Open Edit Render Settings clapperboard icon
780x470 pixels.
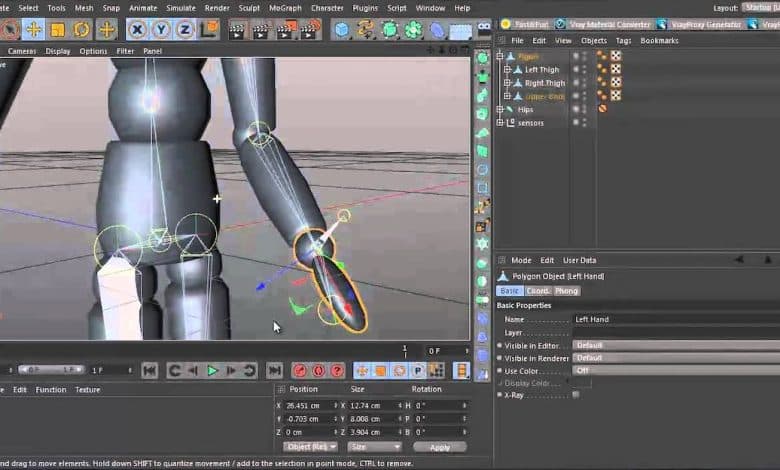310,30
